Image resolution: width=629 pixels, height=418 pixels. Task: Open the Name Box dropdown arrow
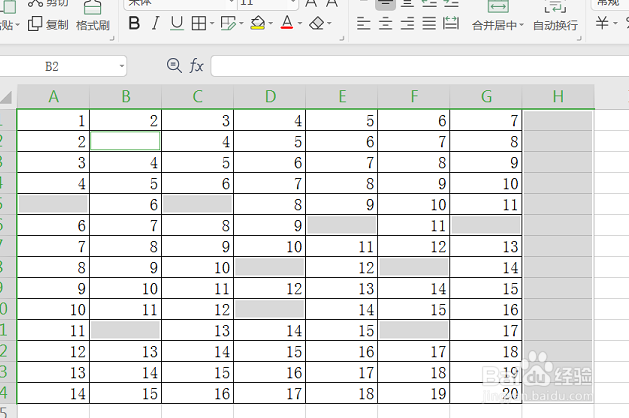[x=122, y=66]
